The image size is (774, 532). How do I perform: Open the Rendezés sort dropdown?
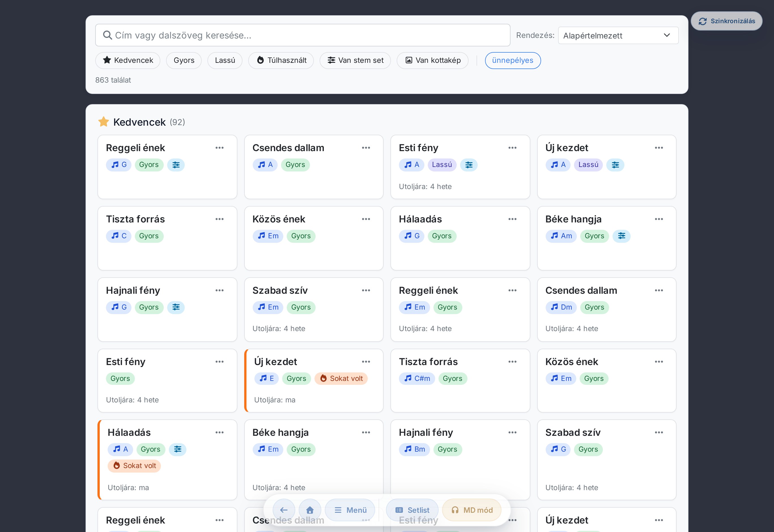(618, 35)
